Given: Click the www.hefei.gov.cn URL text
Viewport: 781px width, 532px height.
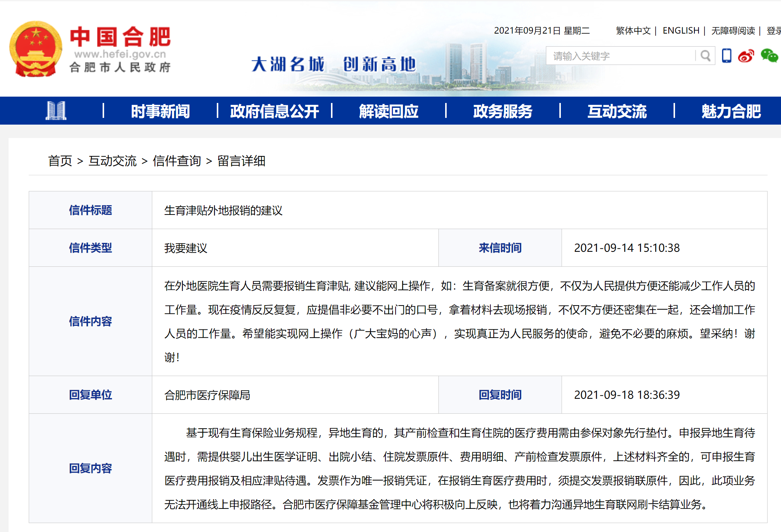Looking at the screenshot, I should click(x=120, y=54).
